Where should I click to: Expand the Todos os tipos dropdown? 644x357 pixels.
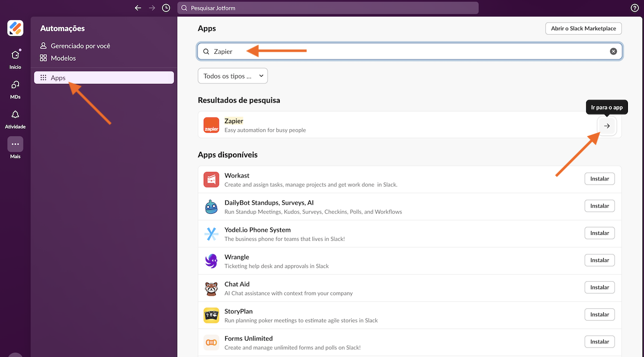232,76
